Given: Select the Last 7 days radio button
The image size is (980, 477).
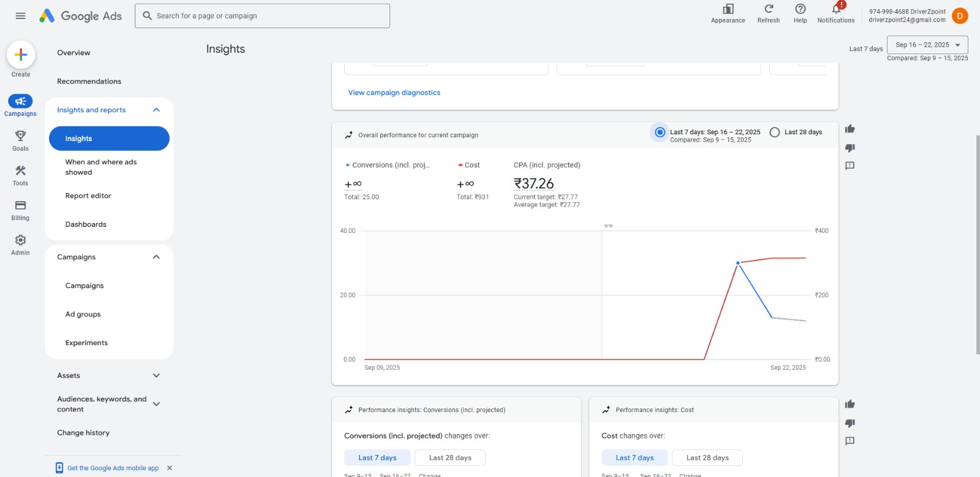Looking at the screenshot, I should [660, 132].
